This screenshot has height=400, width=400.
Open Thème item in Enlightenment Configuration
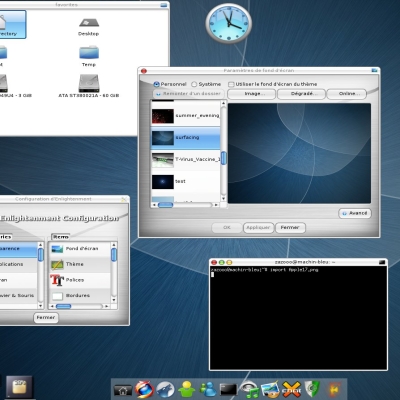[80, 264]
